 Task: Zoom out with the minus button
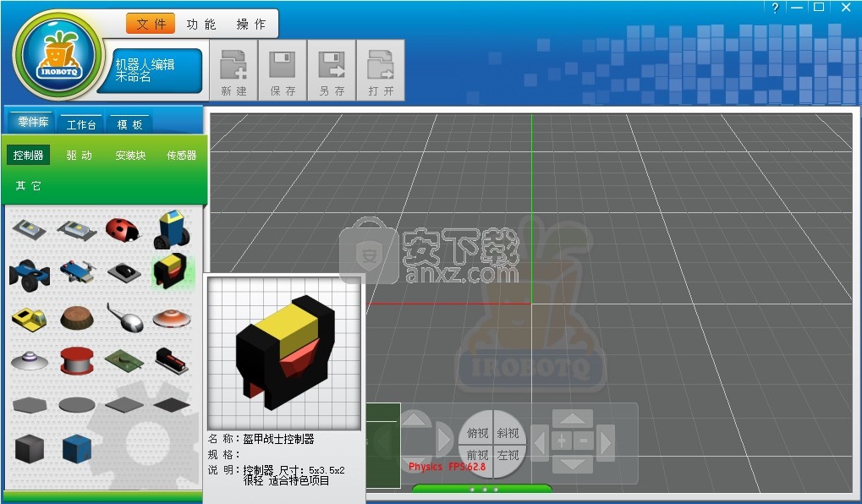(584, 441)
